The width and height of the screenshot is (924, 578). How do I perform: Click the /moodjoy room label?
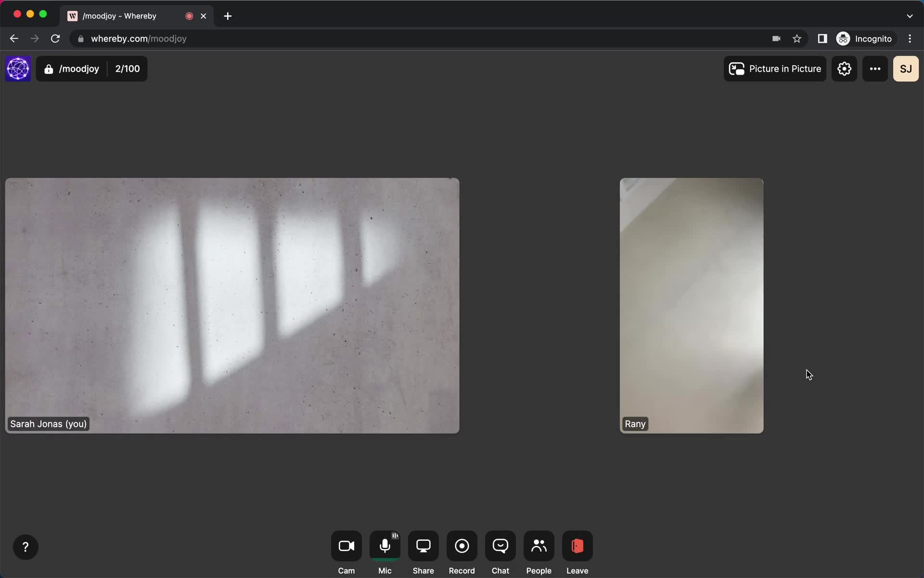pos(79,68)
